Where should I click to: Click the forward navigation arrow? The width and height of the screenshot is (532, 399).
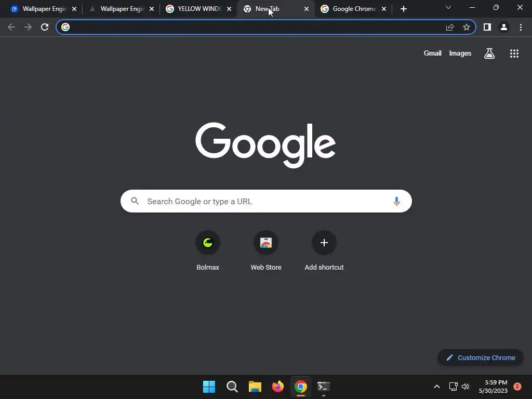click(x=28, y=27)
